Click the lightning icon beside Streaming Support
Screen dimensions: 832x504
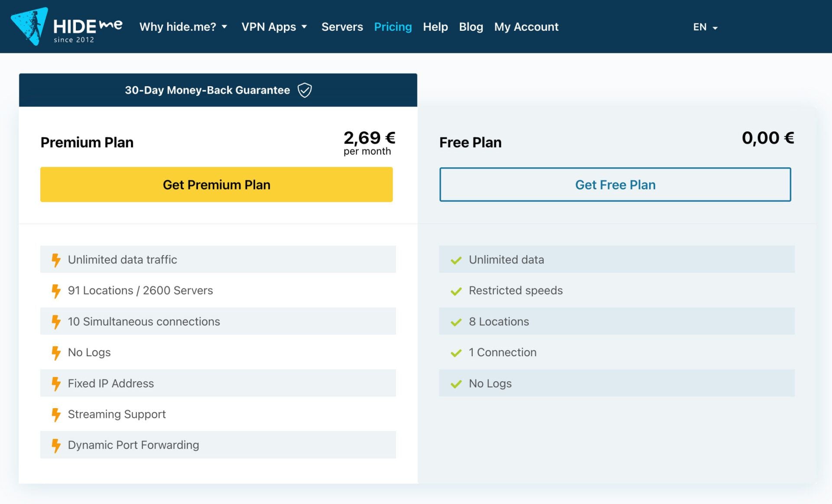coord(56,414)
